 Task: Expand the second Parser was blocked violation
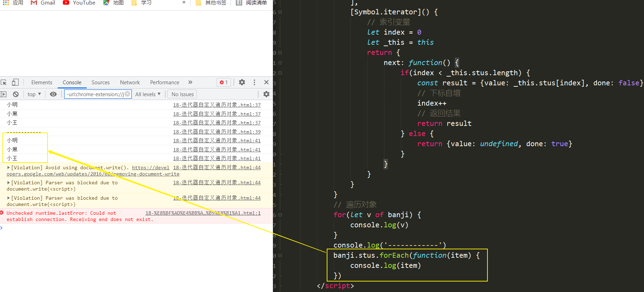tap(8, 198)
